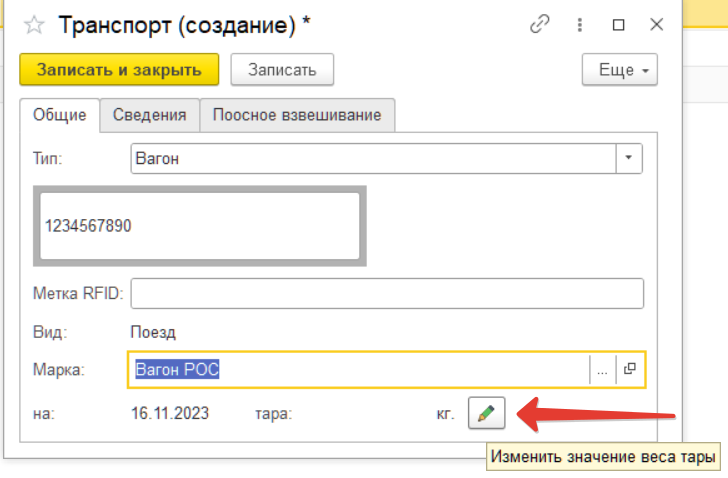The image size is (728, 478).
Task: Click the date value 16.11.2023
Action: pos(170,412)
